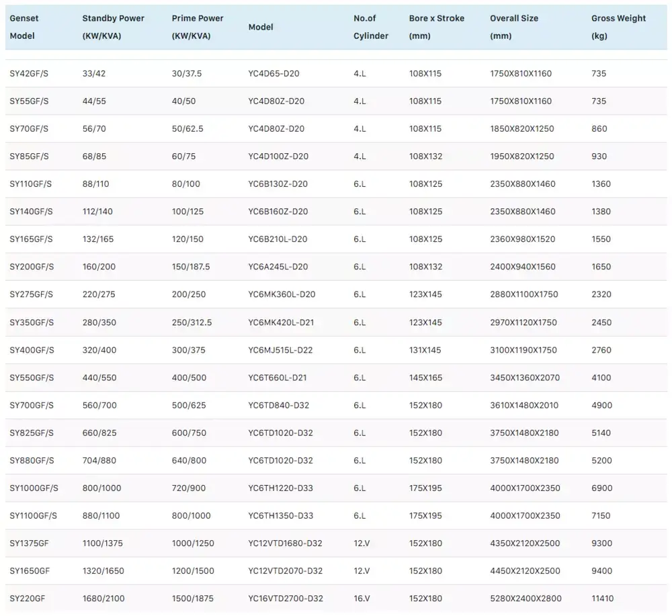
Task: Select genset model SY275GF/S
Action: coord(32,294)
